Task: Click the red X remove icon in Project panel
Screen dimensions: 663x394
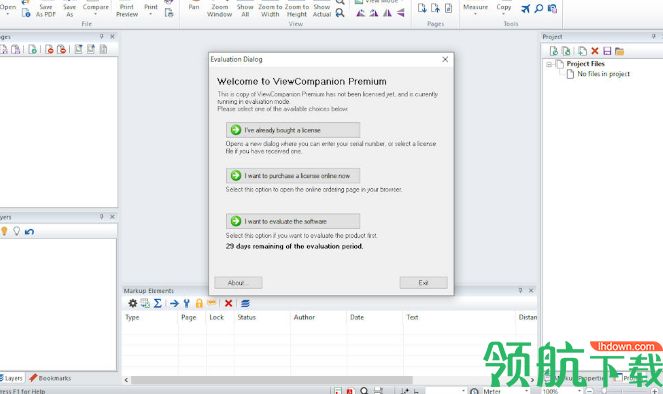Action: [595, 51]
